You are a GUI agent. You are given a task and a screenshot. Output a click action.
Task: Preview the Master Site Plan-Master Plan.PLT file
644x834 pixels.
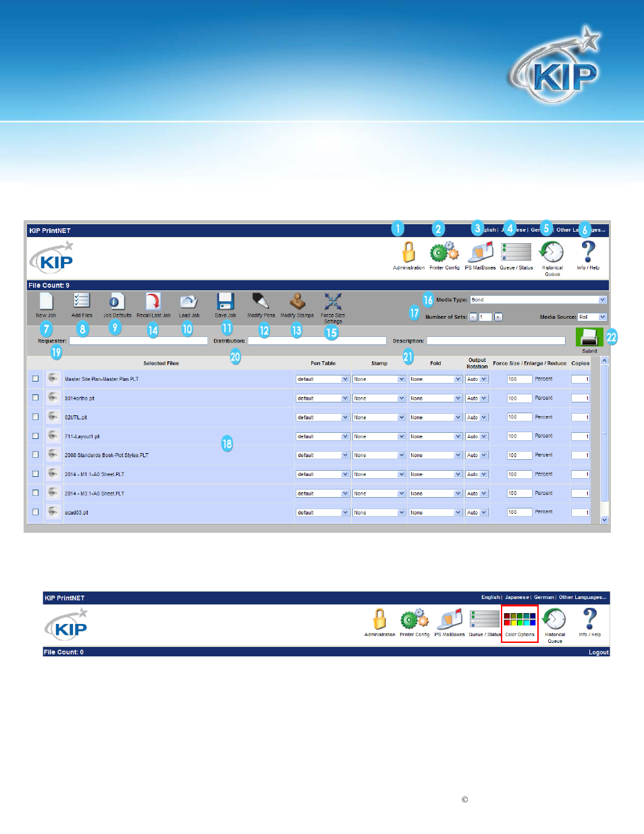click(53, 378)
